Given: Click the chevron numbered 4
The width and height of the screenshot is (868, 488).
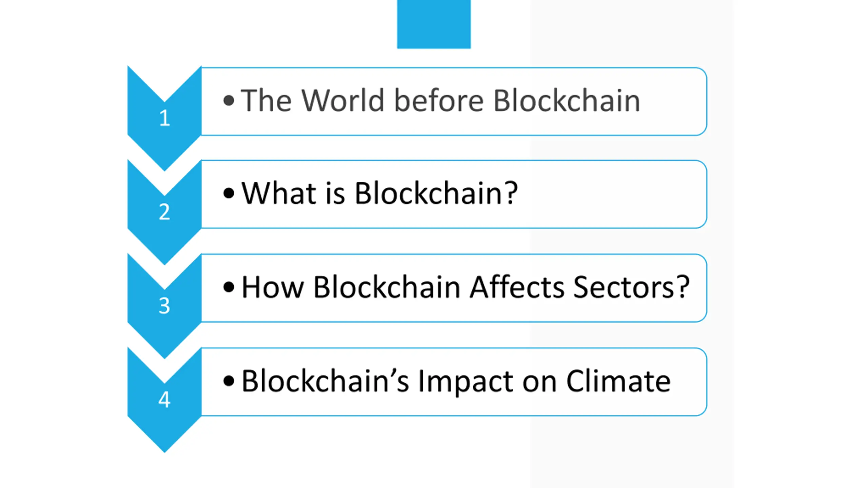Looking at the screenshot, I should pos(164,400).
